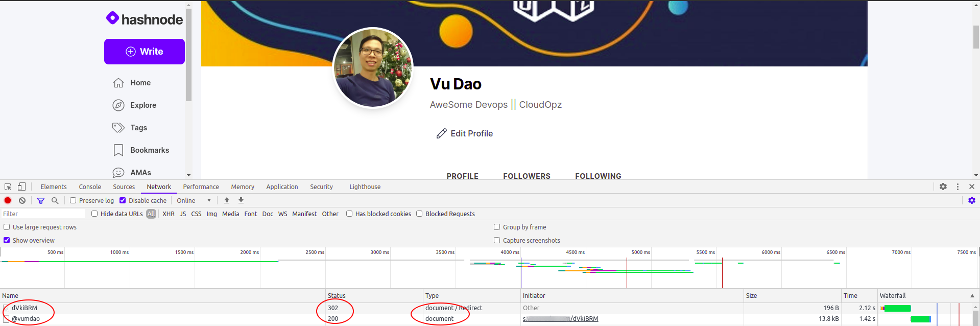
Task: Click the network Filter text field
Action: click(x=43, y=214)
